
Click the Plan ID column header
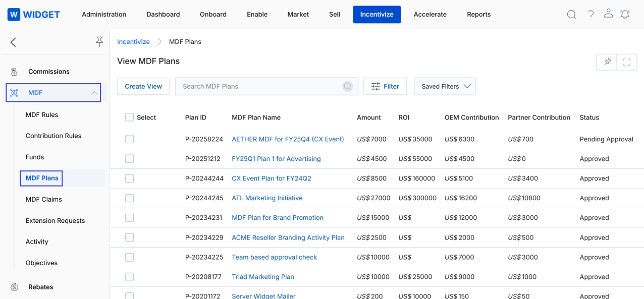(x=196, y=117)
